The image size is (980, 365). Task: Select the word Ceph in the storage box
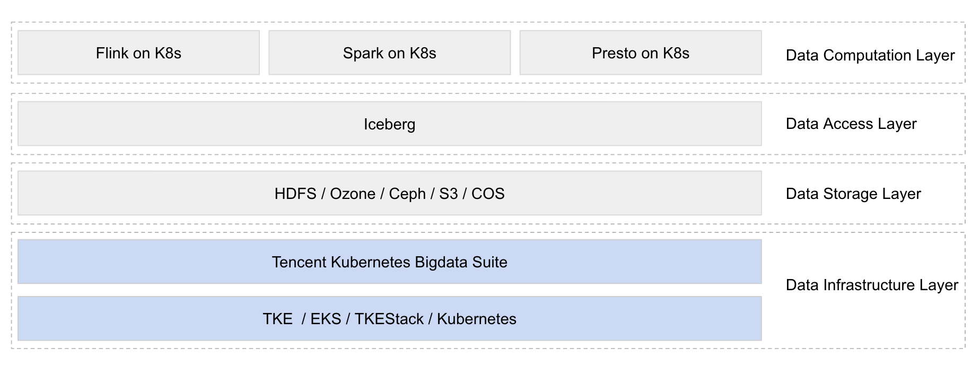click(407, 194)
